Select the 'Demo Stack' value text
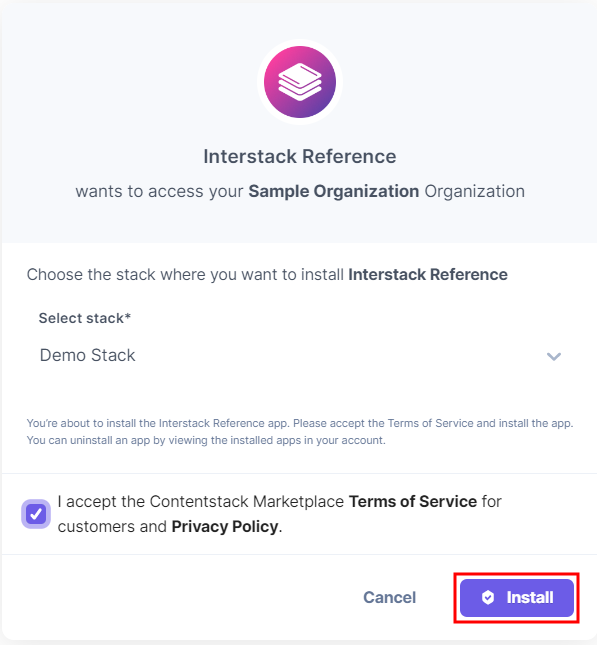The width and height of the screenshot is (597, 645). point(87,355)
